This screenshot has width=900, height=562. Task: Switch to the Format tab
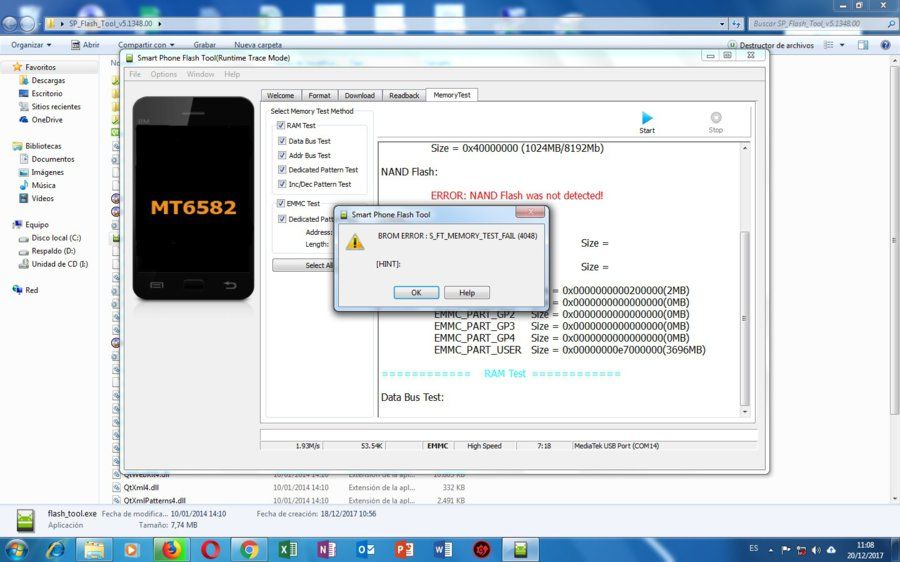click(319, 95)
